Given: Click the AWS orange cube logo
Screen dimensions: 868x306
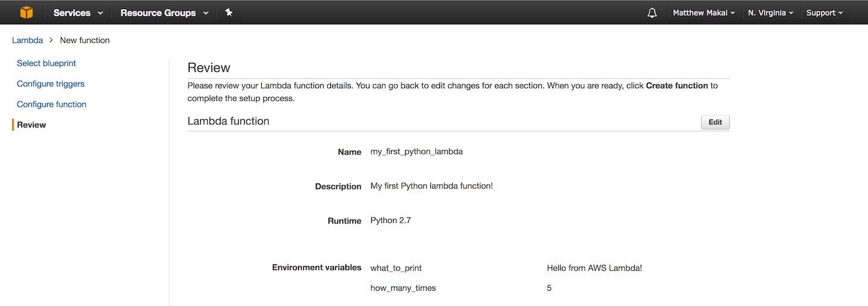Looking at the screenshot, I should [x=27, y=13].
